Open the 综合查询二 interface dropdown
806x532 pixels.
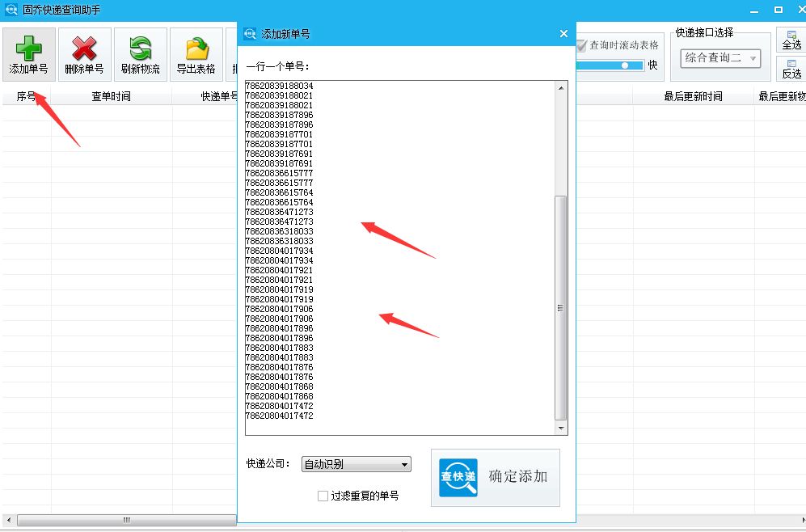(720, 58)
